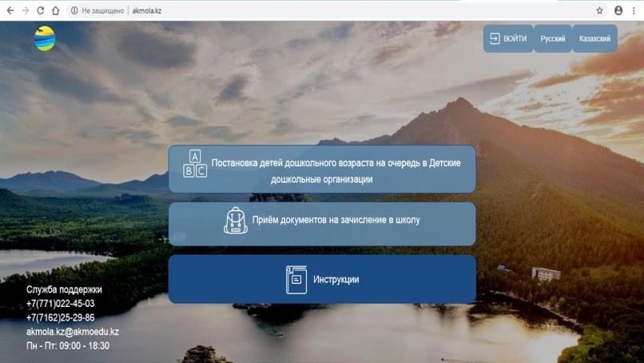Click the working hours Пн - Пт: 09:00 - 18:30
The height and width of the screenshot is (363, 644).
(68, 345)
